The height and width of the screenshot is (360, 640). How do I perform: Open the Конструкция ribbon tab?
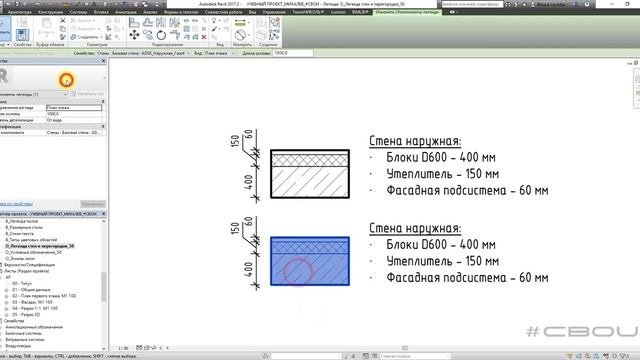[51, 12]
